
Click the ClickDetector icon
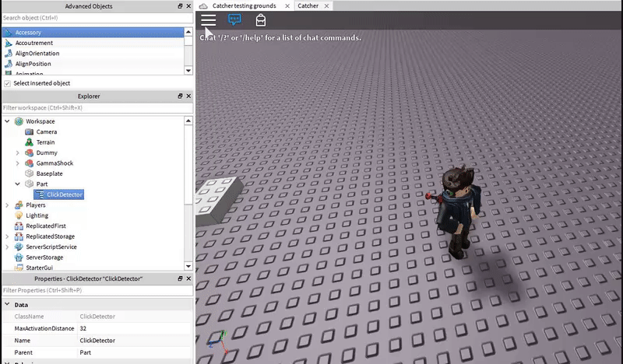(x=40, y=194)
